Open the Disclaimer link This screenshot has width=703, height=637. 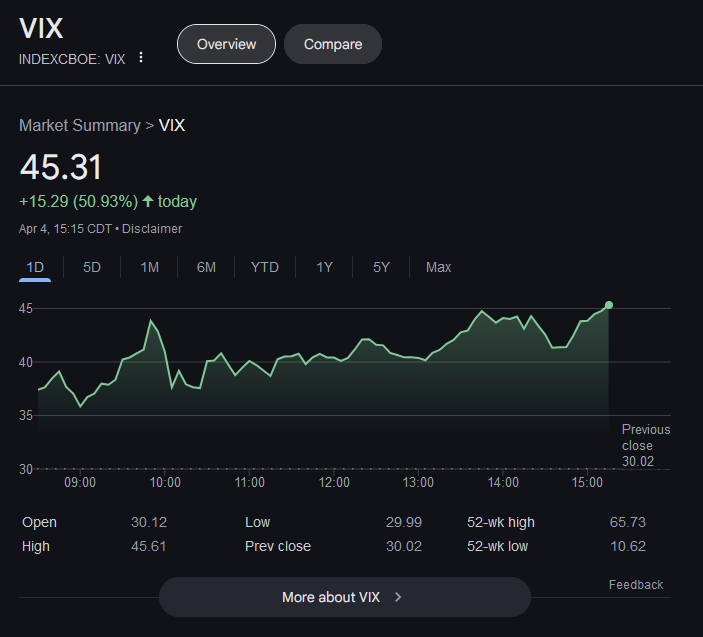click(152, 229)
